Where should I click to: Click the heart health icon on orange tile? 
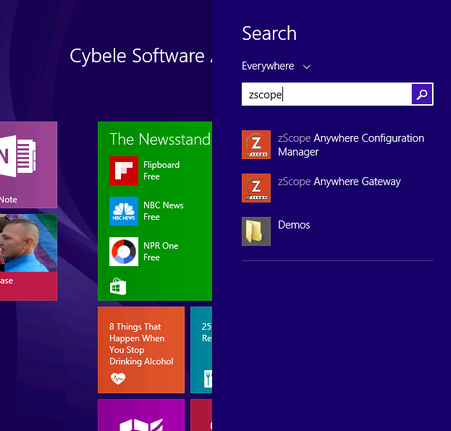click(x=118, y=378)
